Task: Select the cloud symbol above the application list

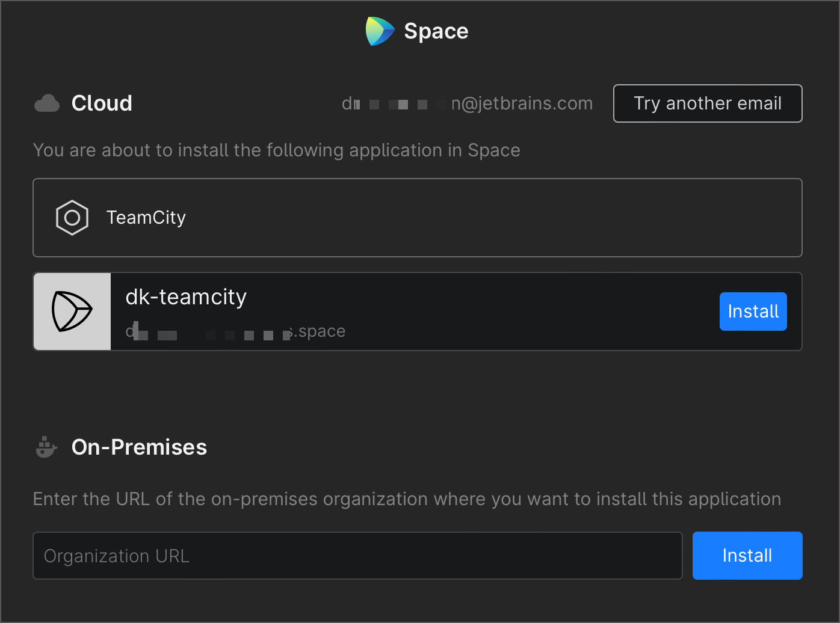Action: [47, 103]
